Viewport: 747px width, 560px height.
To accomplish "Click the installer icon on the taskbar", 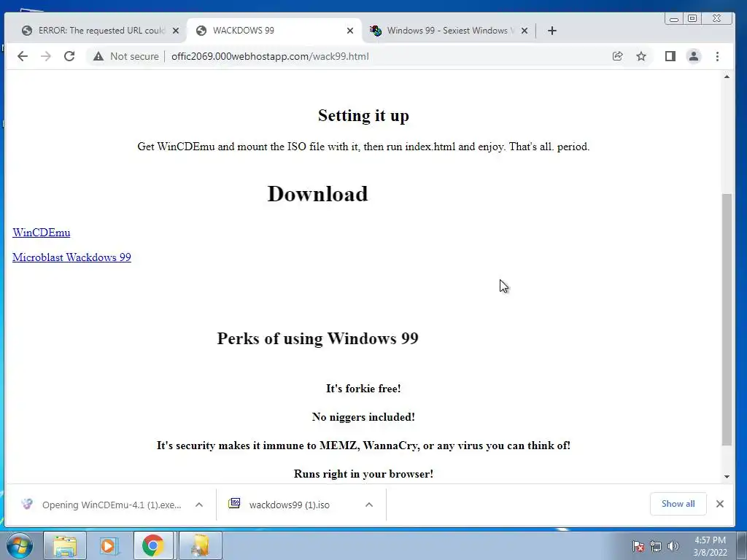I will point(200,545).
